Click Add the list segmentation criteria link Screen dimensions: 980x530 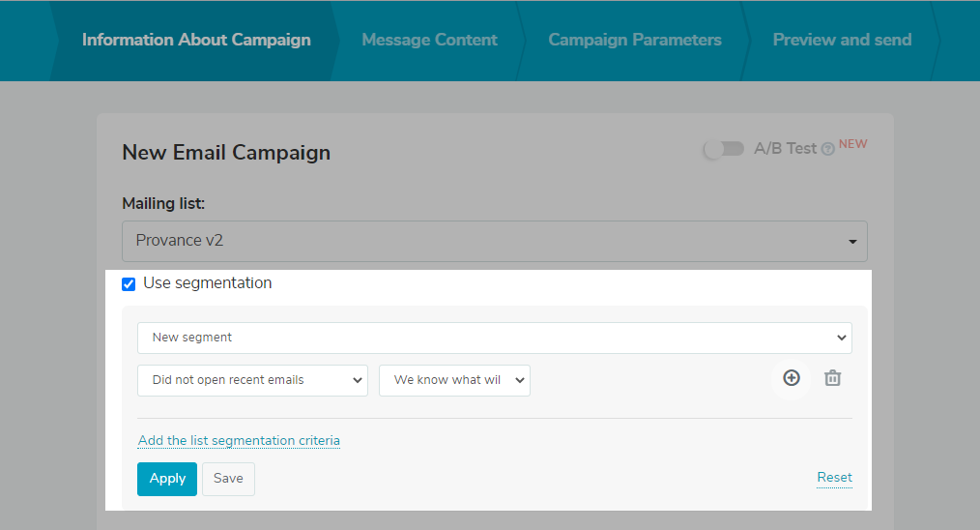(x=239, y=441)
